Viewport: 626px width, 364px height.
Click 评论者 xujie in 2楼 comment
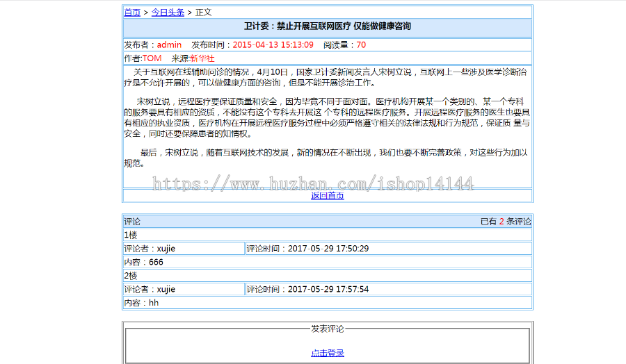pyautogui.click(x=150, y=289)
